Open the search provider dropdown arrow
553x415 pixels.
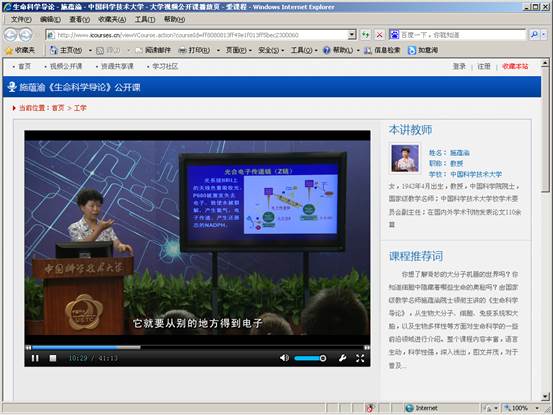pyautogui.click(x=543, y=34)
